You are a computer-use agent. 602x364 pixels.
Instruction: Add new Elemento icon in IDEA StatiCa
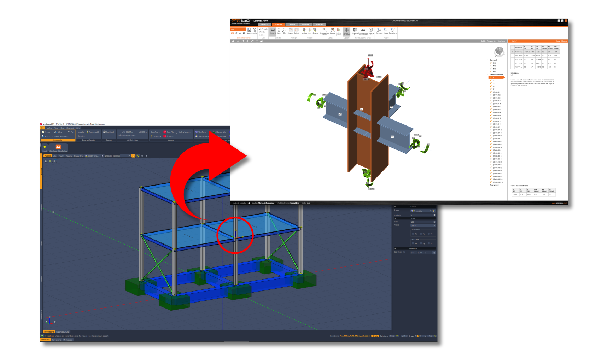[x=379, y=30]
